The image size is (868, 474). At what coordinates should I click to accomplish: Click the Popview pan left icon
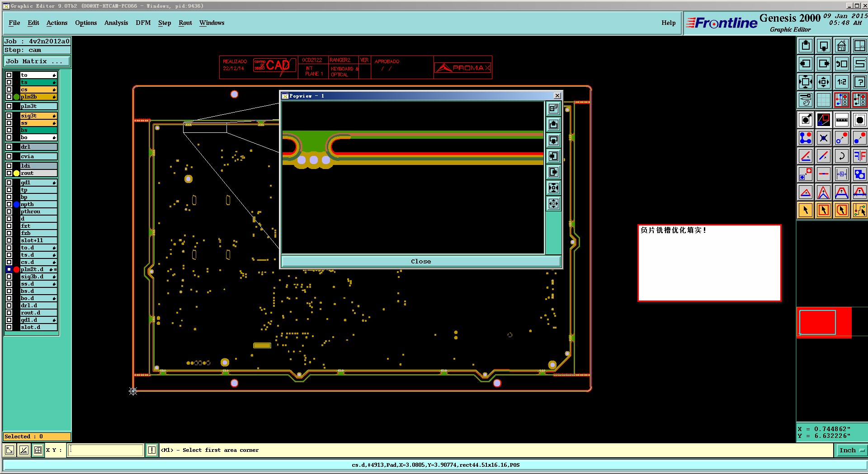click(x=553, y=156)
